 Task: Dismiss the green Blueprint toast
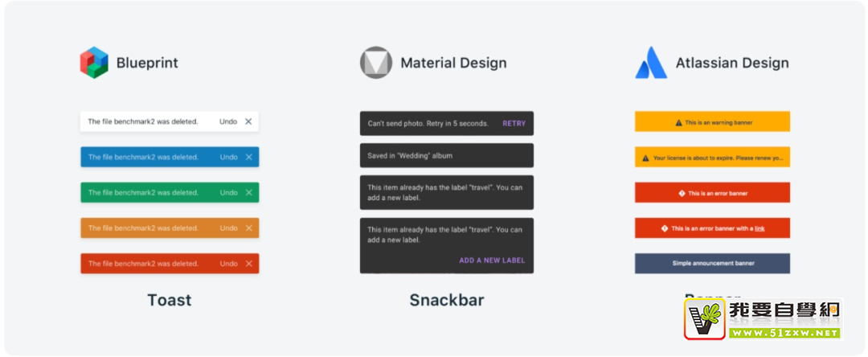pyautogui.click(x=248, y=193)
